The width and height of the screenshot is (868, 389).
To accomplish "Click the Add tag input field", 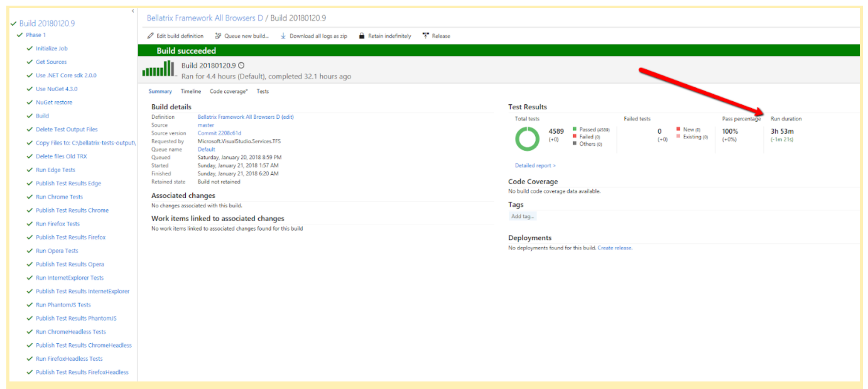I will pyautogui.click(x=523, y=217).
